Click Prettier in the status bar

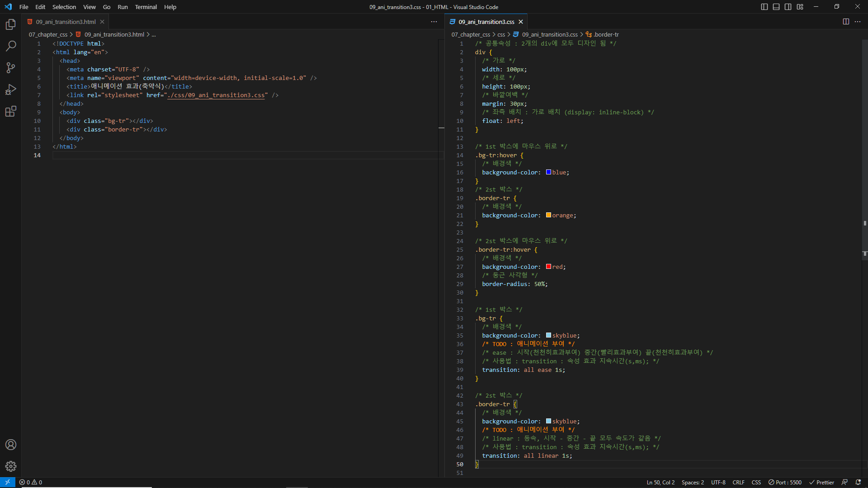pos(821,482)
